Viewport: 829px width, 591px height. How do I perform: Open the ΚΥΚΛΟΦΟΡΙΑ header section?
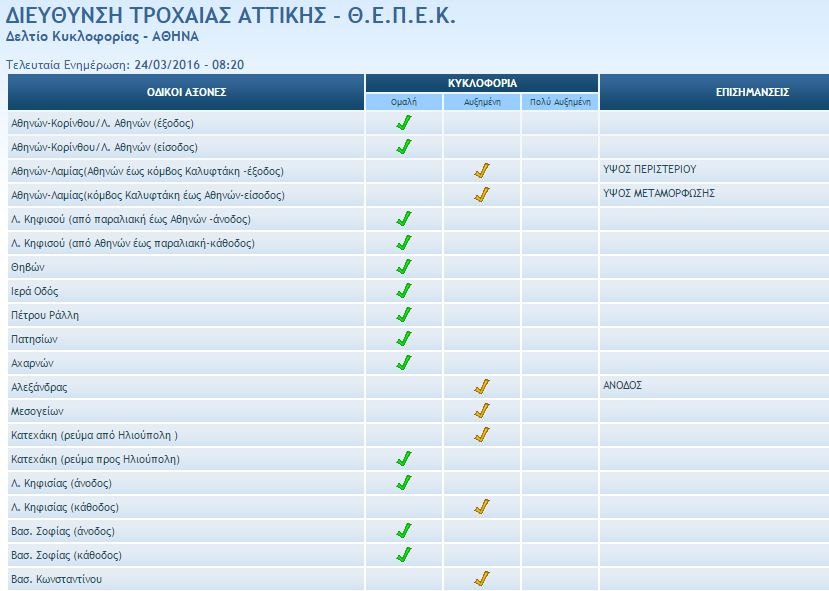(x=482, y=83)
